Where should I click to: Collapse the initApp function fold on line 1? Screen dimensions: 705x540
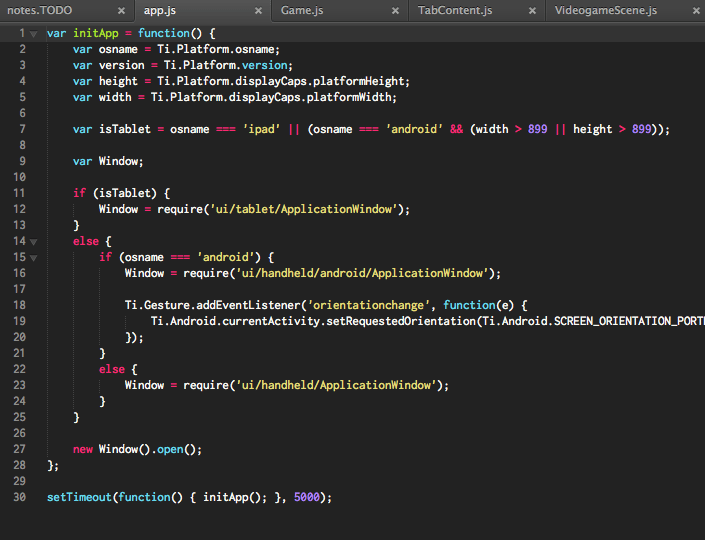point(33,34)
